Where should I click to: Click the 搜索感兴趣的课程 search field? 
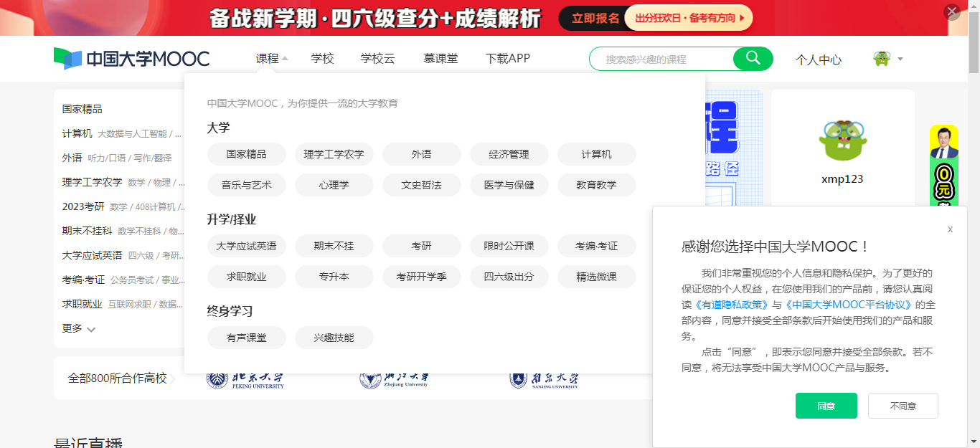click(x=661, y=59)
